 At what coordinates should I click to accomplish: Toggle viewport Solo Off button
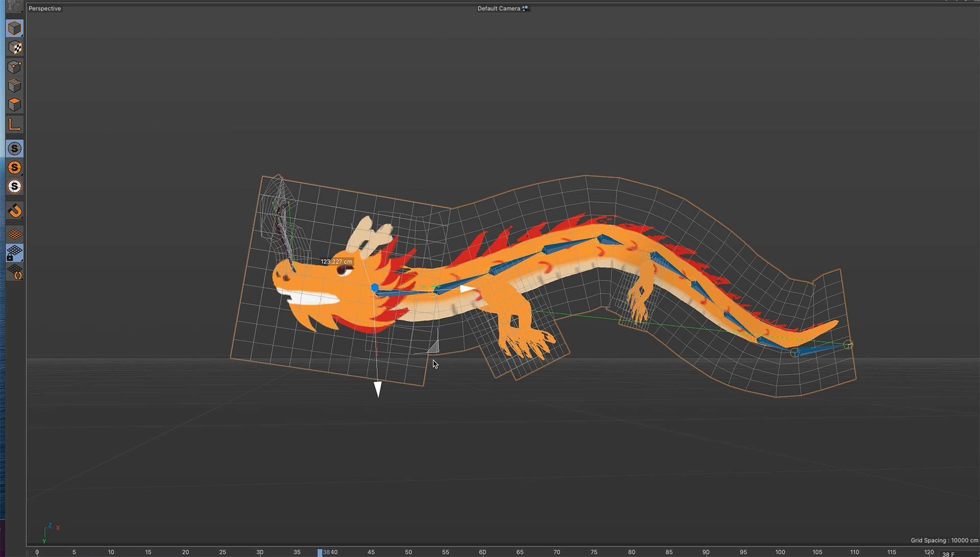[x=14, y=148]
